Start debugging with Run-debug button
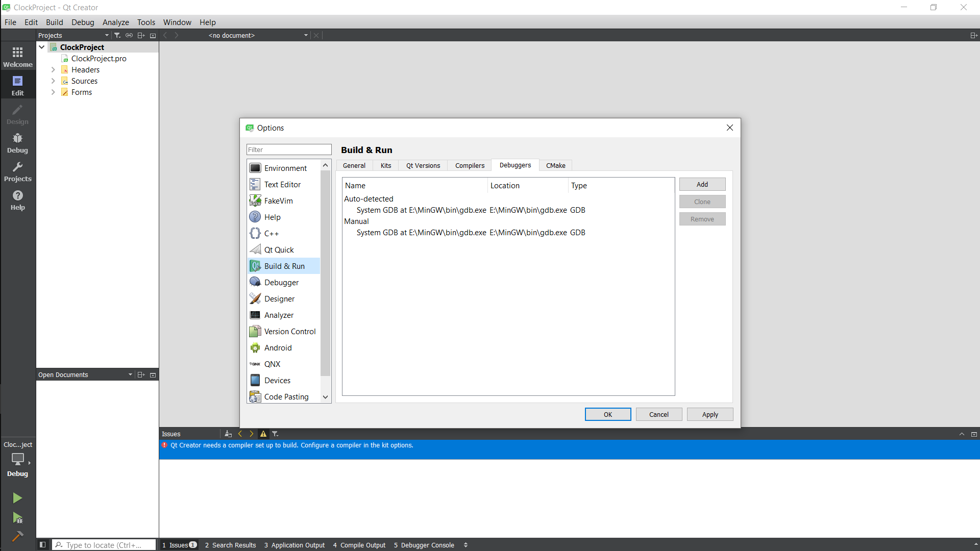The width and height of the screenshot is (980, 551). point(17,518)
